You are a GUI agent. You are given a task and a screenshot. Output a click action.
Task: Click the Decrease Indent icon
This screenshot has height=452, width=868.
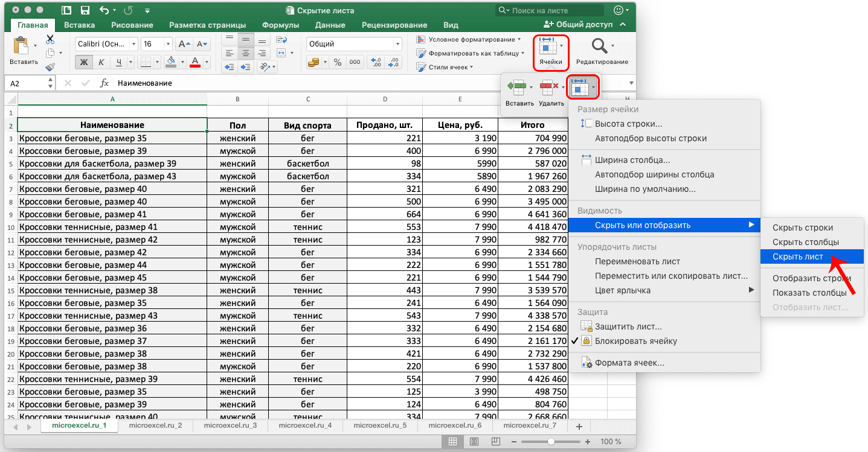point(230,67)
